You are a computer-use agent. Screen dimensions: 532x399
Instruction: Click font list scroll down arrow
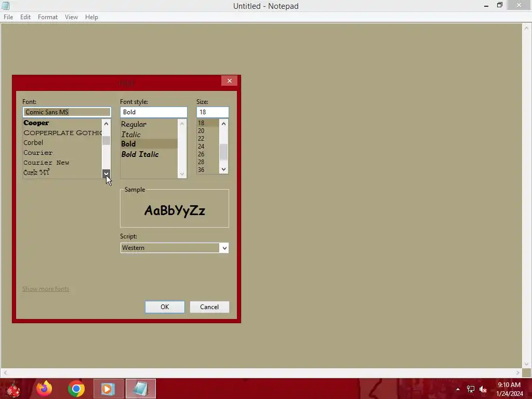pyautogui.click(x=106, y=174)
